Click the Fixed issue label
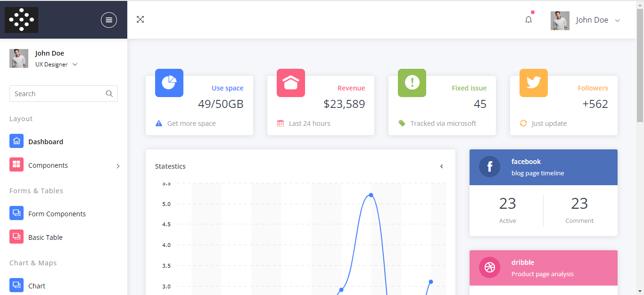This screenshot has width=644, height=295. (x=469, y=88)
